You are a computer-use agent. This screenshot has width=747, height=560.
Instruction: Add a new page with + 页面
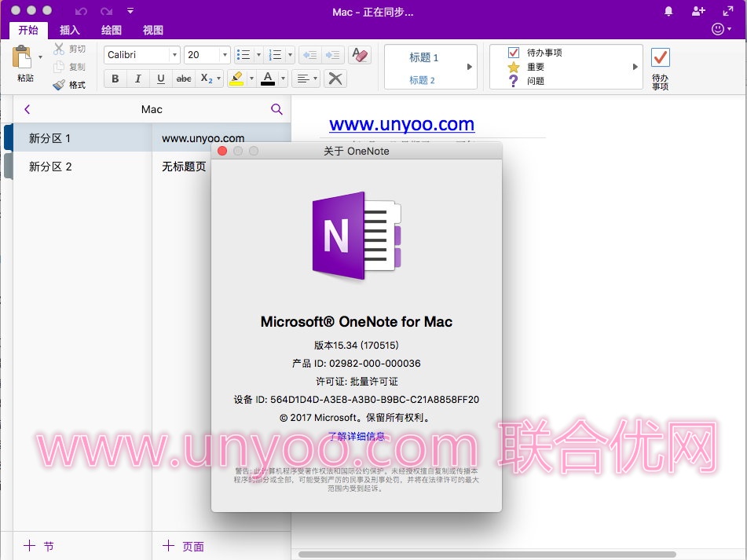(x=184, y=546)
